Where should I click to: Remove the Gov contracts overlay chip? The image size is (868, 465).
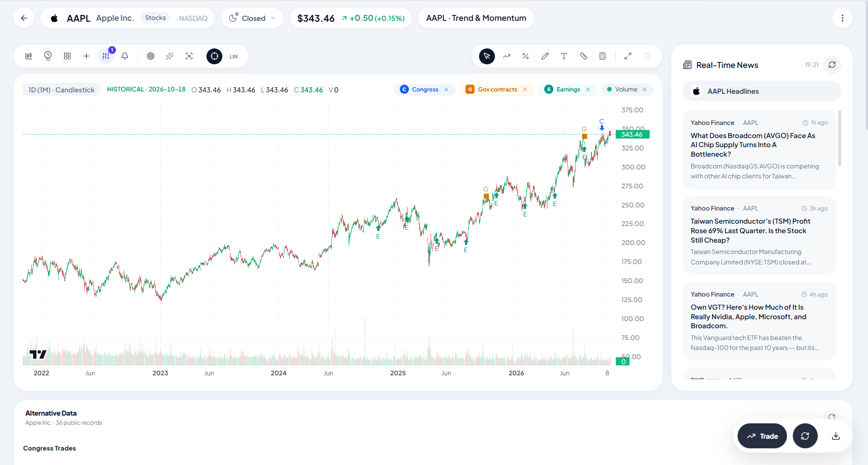pyautogui.click(x=525, y=90)
